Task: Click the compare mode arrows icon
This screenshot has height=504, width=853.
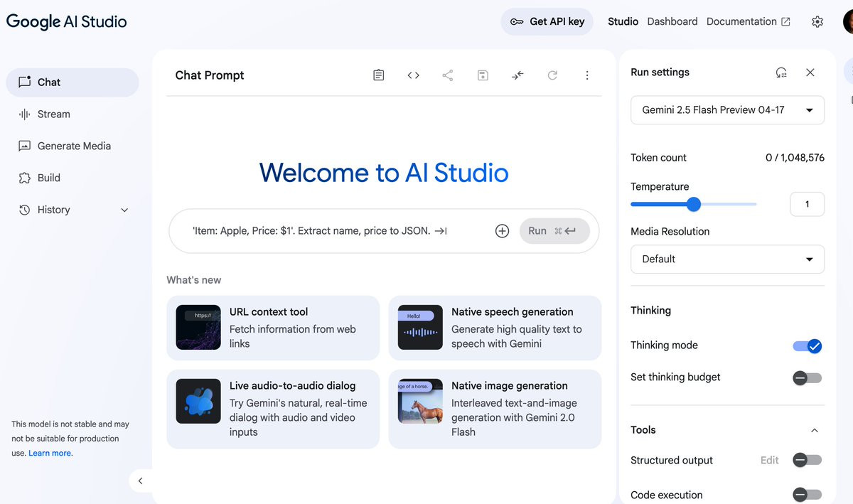Action: click(517, 75)
